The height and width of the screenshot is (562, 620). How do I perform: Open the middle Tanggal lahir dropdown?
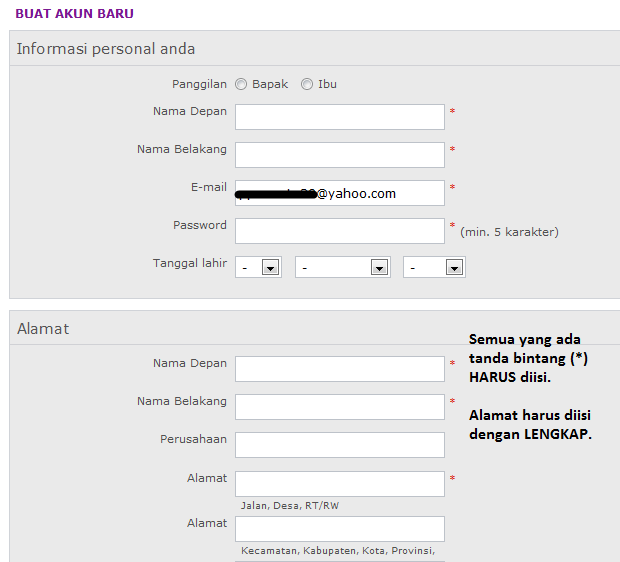(x=342, y=267)
